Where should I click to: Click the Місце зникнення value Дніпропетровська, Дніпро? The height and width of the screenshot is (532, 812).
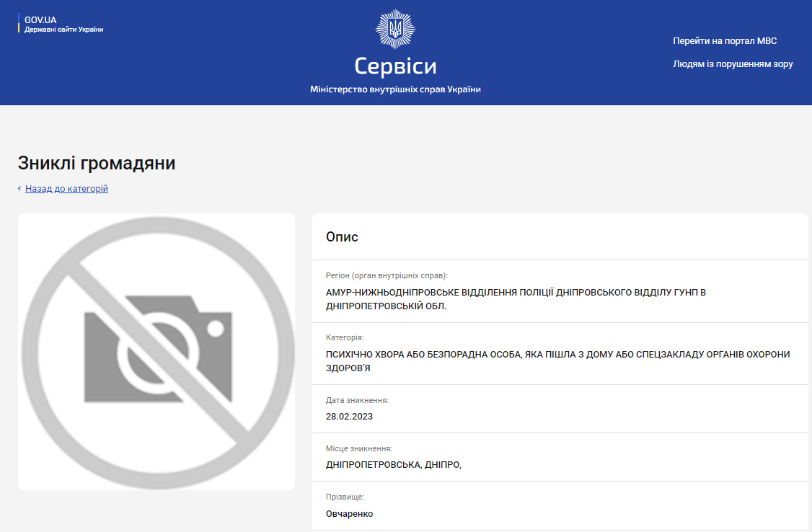[394, 465]
